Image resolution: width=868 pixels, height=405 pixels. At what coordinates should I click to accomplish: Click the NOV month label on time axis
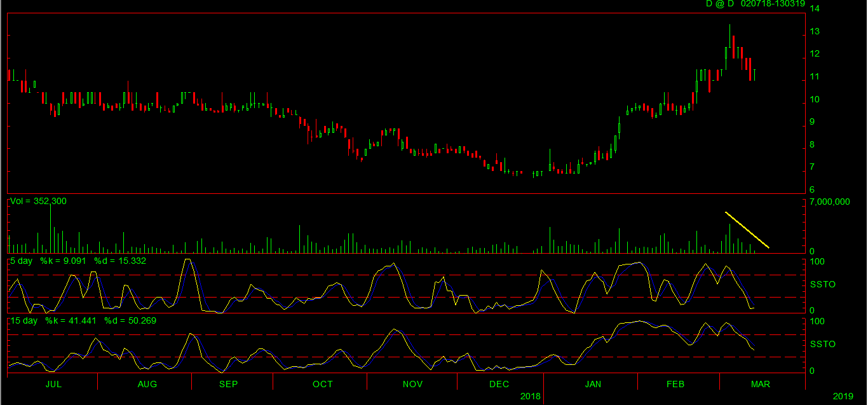(412, 384)
